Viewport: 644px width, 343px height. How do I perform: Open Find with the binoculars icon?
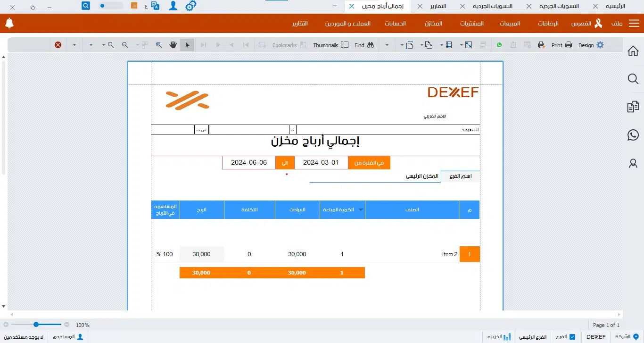coord(370,45)
